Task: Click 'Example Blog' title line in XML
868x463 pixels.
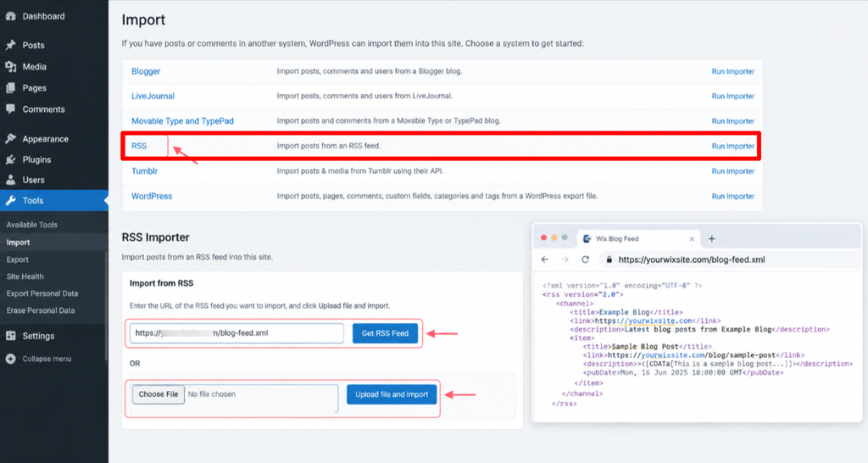Action: [626, 312]
